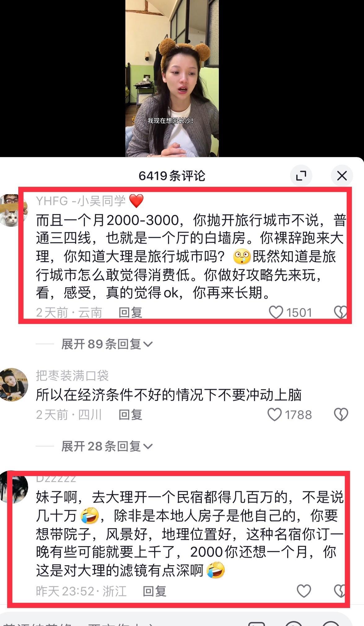Expand the 89 replies
The image size is (364, 626).
(107, 344)
